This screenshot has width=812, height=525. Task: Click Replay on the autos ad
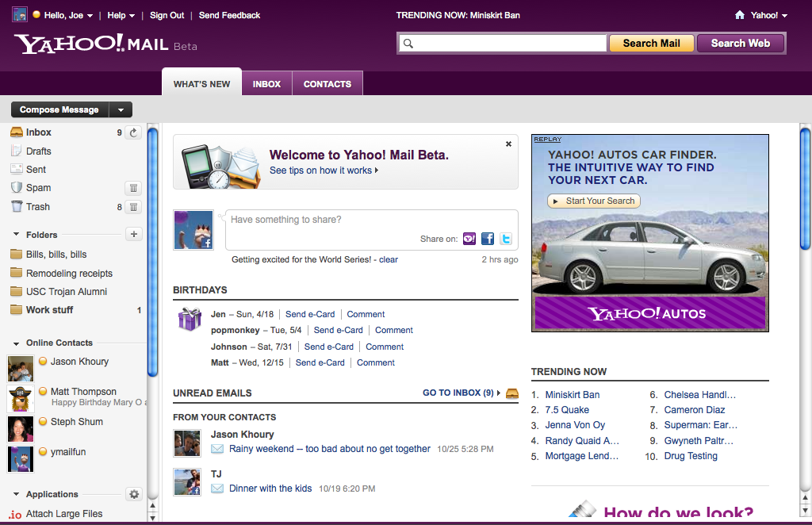547,140
